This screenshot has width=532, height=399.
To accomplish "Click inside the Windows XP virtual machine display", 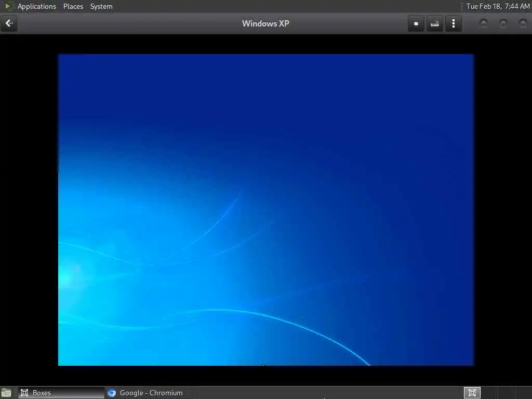I will [x=265, y=210].
